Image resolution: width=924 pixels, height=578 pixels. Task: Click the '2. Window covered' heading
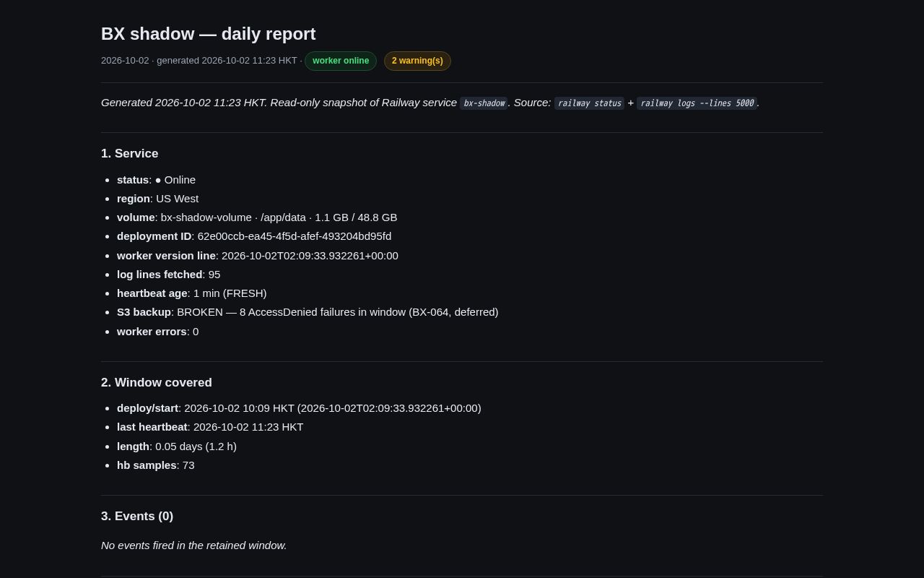tap(157, 382)
